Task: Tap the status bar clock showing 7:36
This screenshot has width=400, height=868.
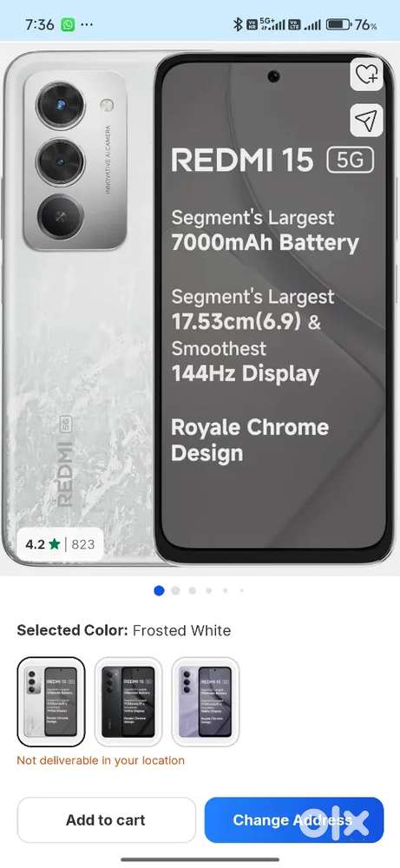Action: click(40, 25)
